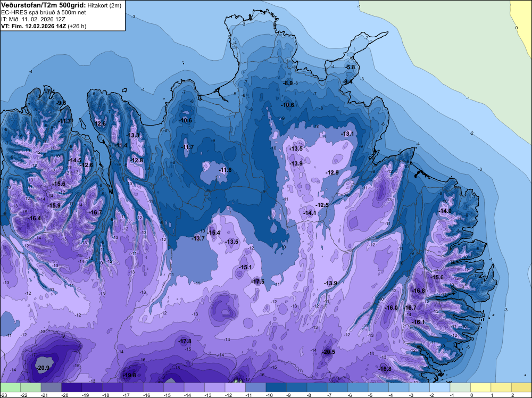Click the -8.9 temperature label
The width and height of the screenshot is (532, 398).
(x=288, y=83)
